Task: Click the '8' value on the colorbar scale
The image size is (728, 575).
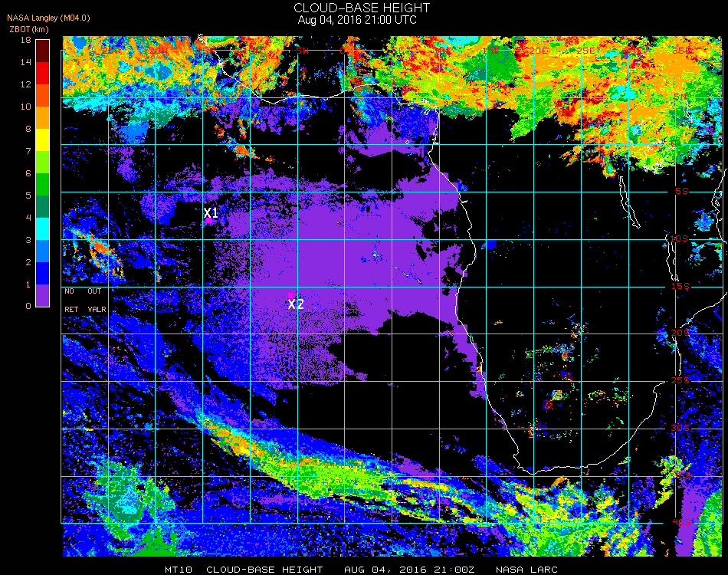Action: tap(28, 129)
